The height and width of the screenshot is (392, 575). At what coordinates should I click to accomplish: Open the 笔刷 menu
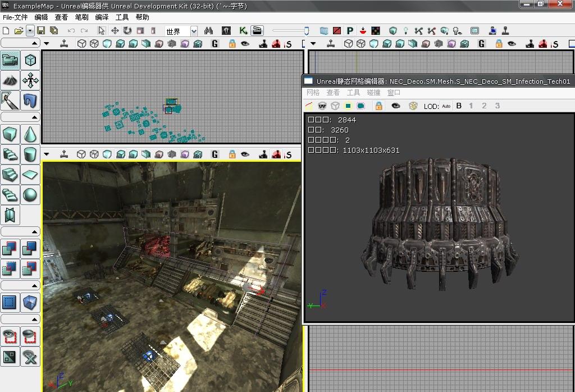(81, 17)
